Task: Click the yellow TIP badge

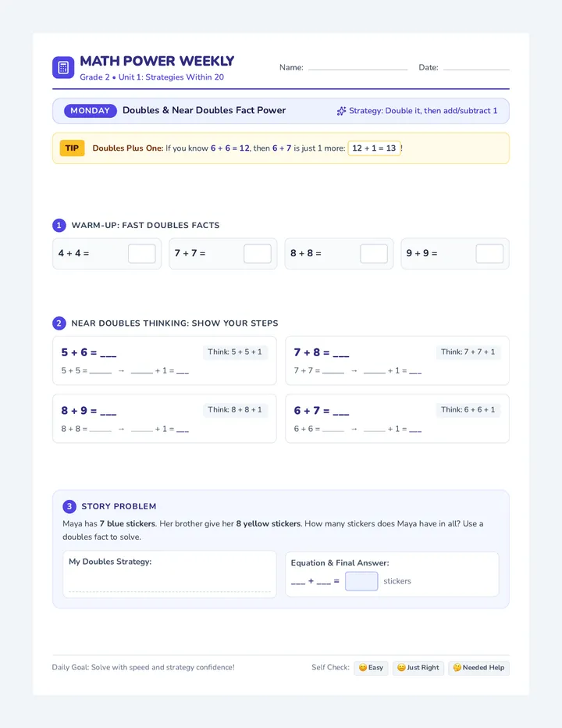Action: (72, 148)
